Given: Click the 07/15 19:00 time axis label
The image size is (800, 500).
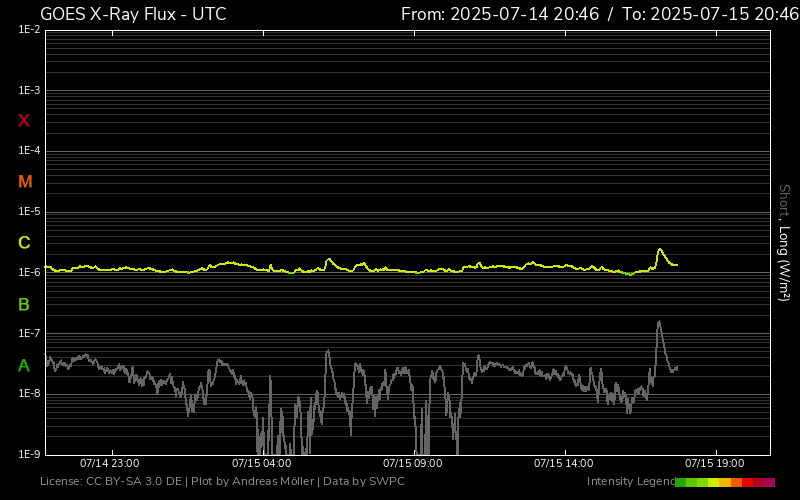Looking at the screenshot, I should pos(715,464).
